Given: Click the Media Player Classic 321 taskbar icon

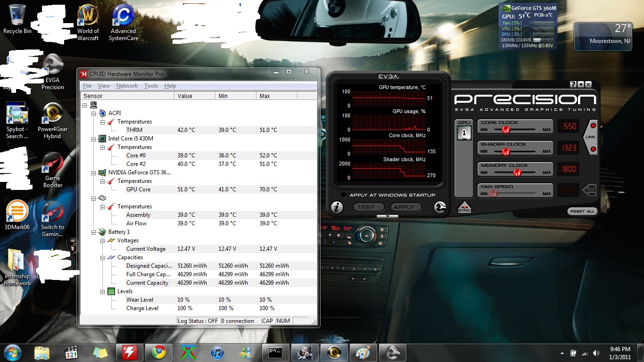Looking at the screenshot, I should pyautogui.click(x=71, y=353).
